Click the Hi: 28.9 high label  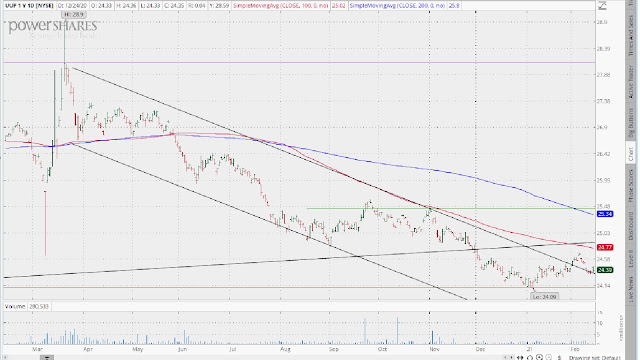73,14
